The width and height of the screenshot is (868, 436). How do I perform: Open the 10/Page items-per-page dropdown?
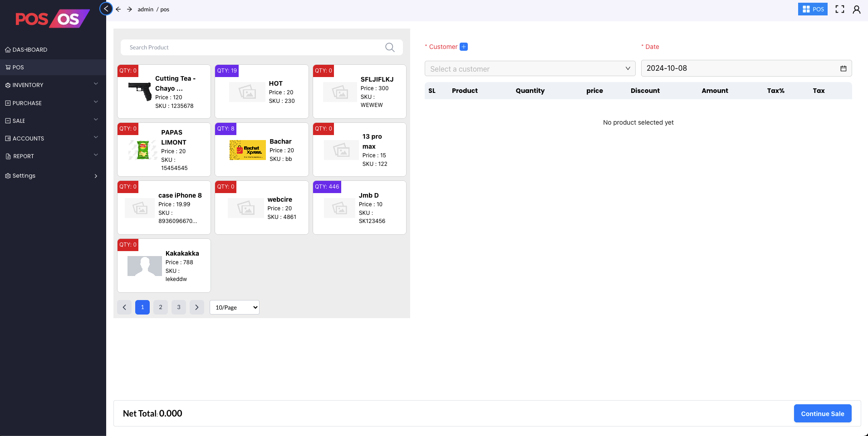234,307
